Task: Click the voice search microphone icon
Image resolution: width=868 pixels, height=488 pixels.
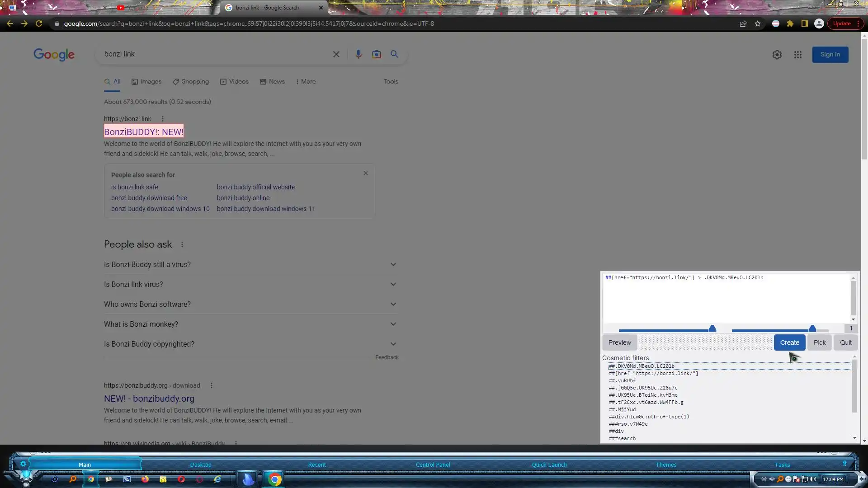Action: [358, 54]
